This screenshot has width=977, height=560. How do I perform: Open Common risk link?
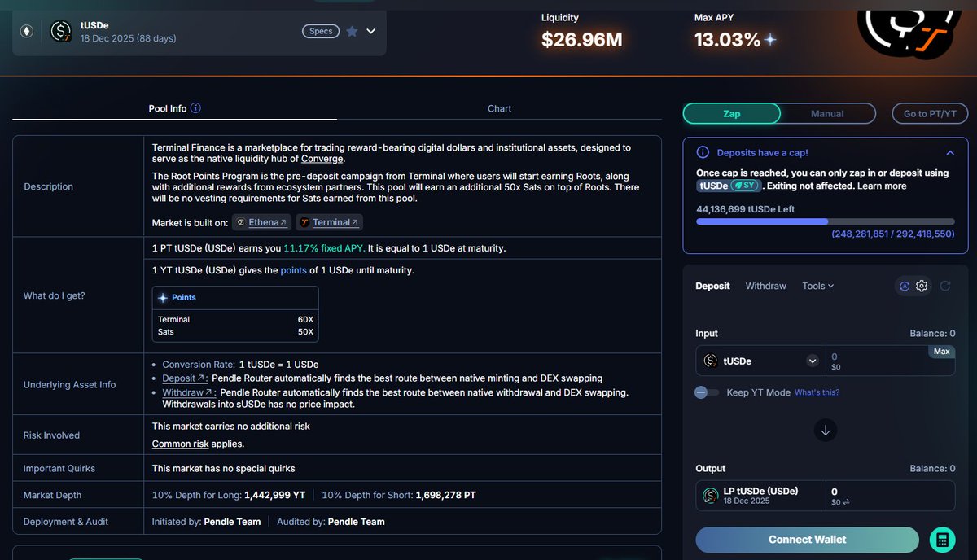coord(181,444)
